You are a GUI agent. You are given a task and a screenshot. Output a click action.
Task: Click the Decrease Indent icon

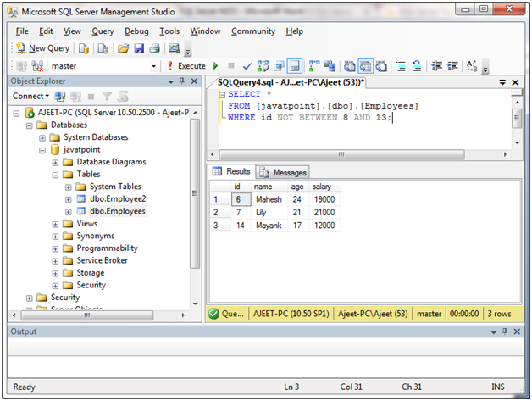436,66
